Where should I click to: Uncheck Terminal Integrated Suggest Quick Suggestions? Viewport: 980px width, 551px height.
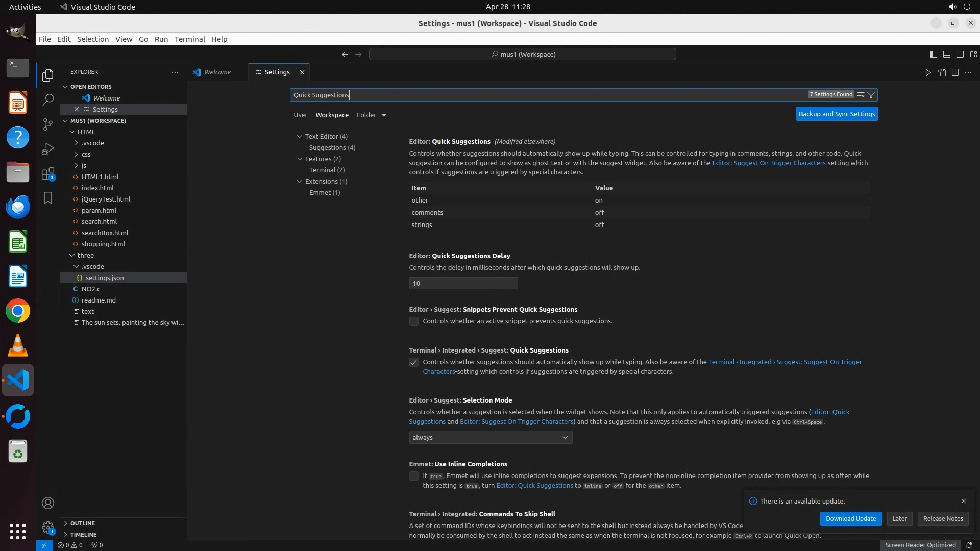coord(414,362)
